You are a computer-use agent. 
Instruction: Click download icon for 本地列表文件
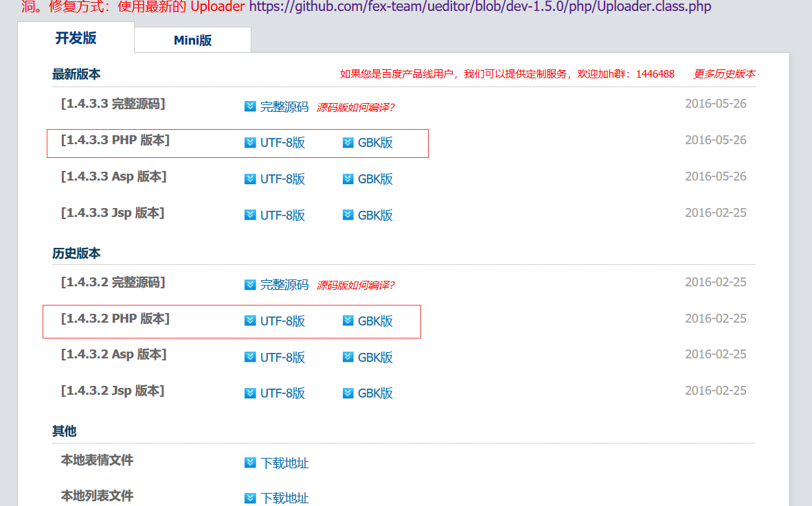pyautogui.click(x=250, y=498)
